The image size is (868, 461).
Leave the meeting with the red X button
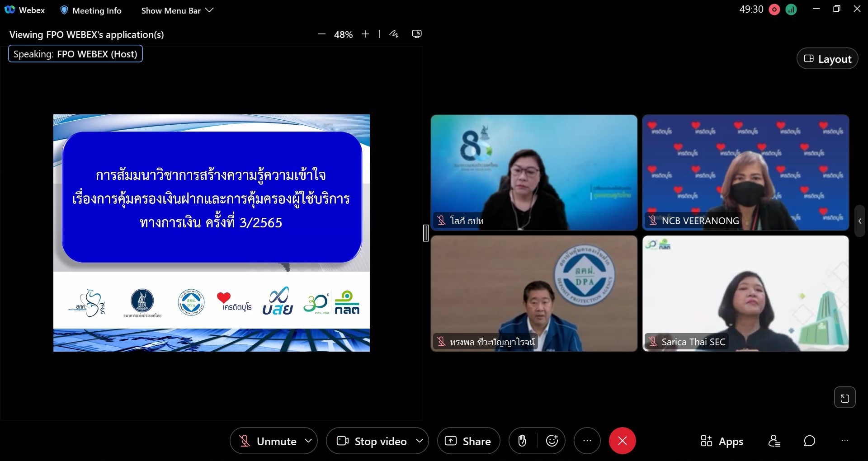pyautogui.click(x=623, y=441)
